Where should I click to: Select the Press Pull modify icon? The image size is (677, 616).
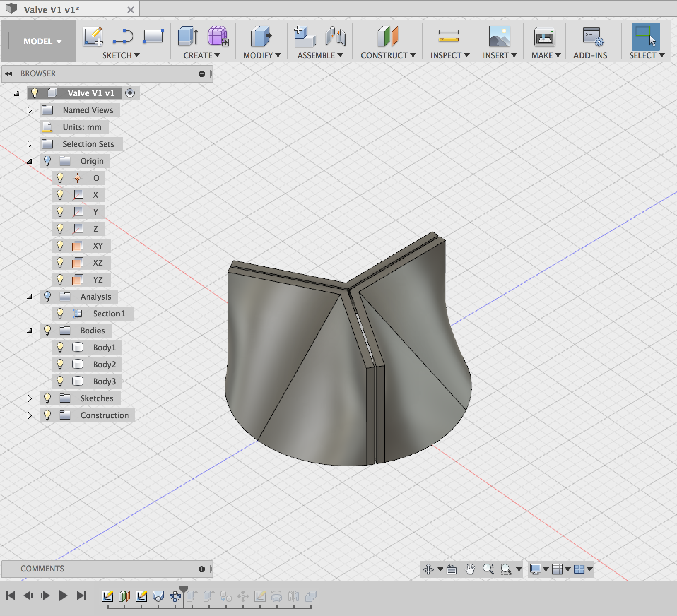click(261, 36)
